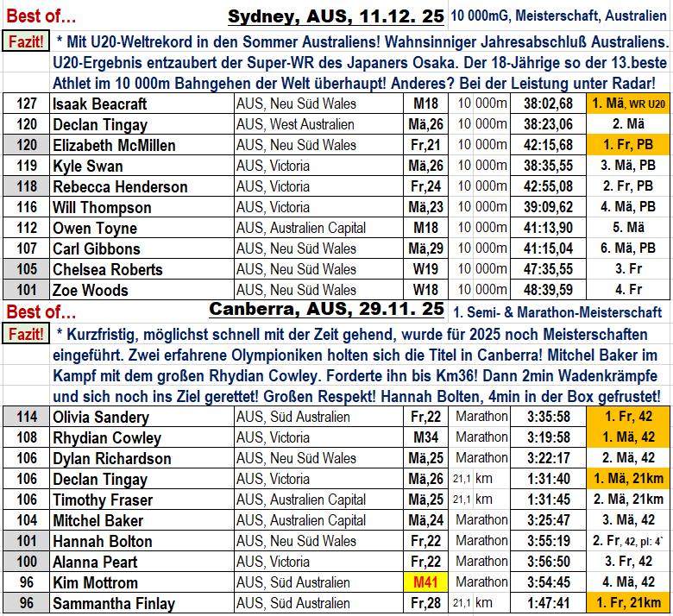Viewport: 673px width, 616px height.
Task: Click the W19 age category cell
Action: [x=427, y=269]
